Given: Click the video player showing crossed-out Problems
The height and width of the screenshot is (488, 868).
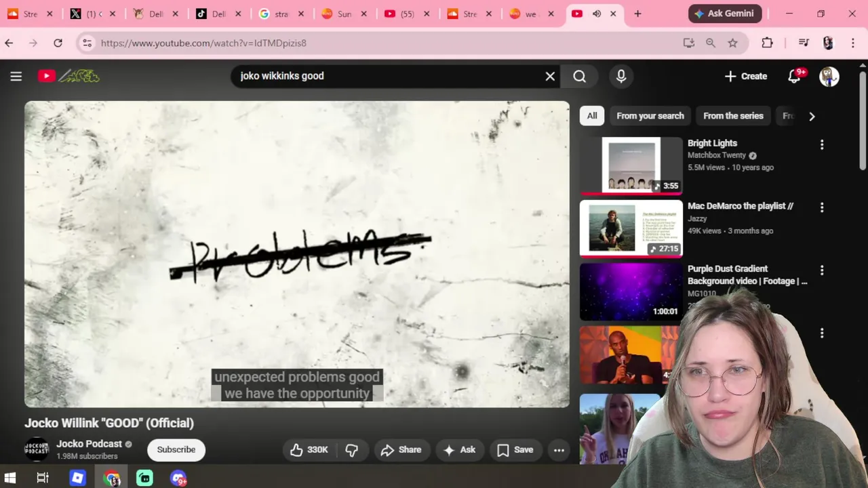Looking at the screenshot, I should (x=297, y=254).
